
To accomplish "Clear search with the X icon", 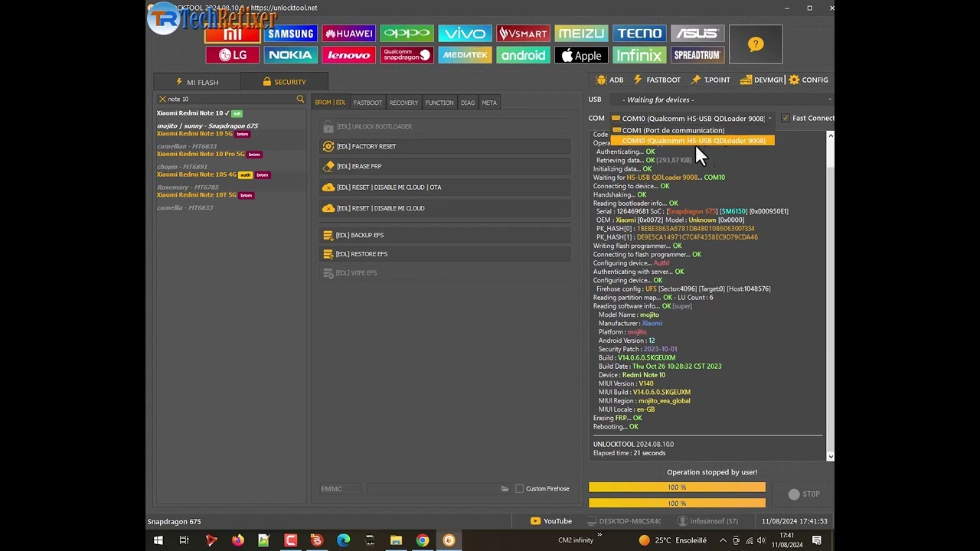I will [162, 99].
